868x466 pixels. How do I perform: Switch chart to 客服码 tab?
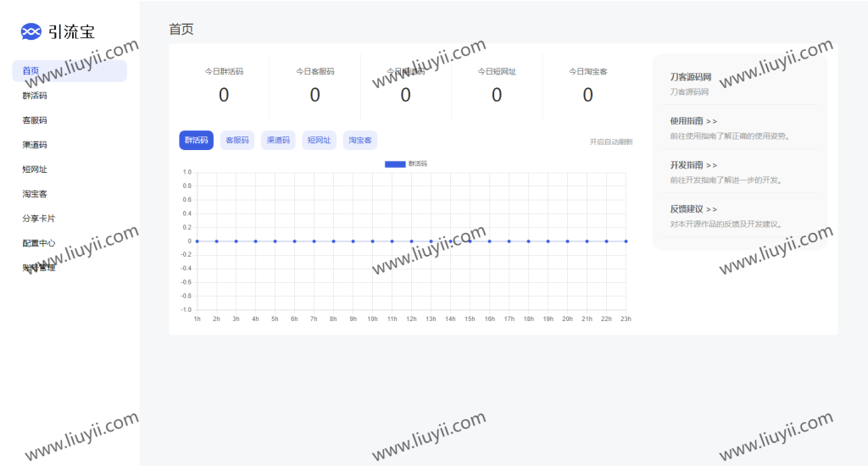pos(237,140)
